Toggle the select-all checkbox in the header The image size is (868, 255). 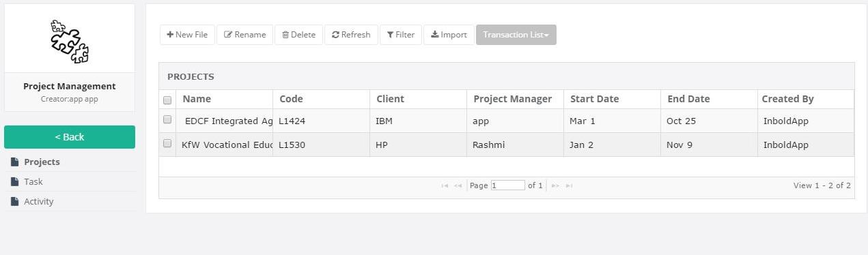[x=167, y=100]
